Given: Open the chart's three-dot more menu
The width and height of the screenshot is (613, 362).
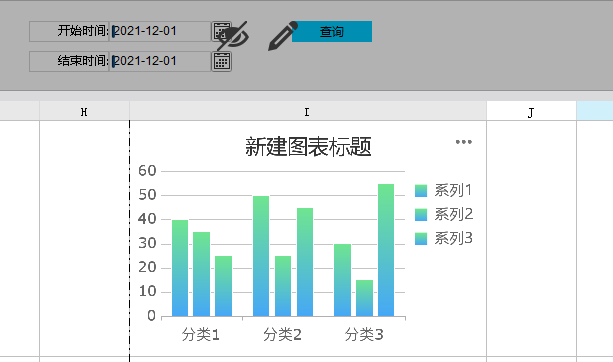Looking at the screenshot, I should pos(464,142).
